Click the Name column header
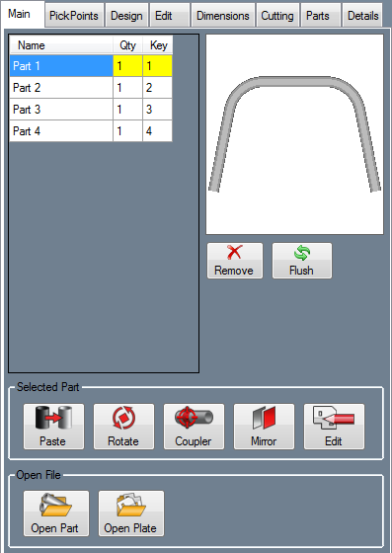Image resolution: width=392 pixels, height=553 pixels. point(61,45)
